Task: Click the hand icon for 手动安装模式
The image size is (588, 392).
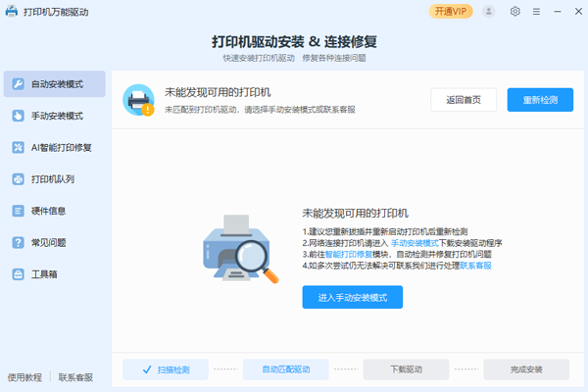Action: click(18, 116)
